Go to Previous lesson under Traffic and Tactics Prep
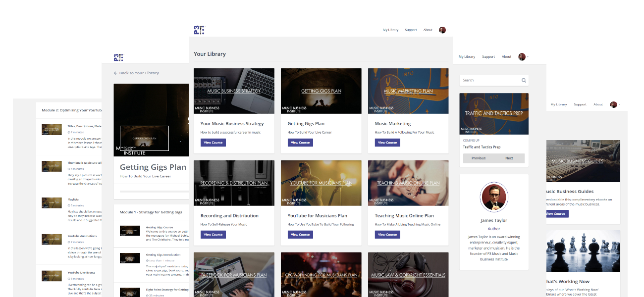The image size is (644, 297). click(479, 158)
